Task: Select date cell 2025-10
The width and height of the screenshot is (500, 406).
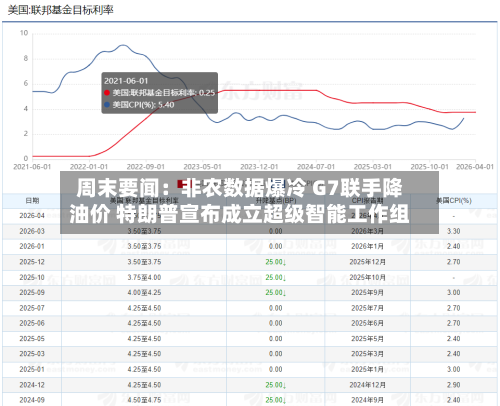Action: [x=32, y=277]
